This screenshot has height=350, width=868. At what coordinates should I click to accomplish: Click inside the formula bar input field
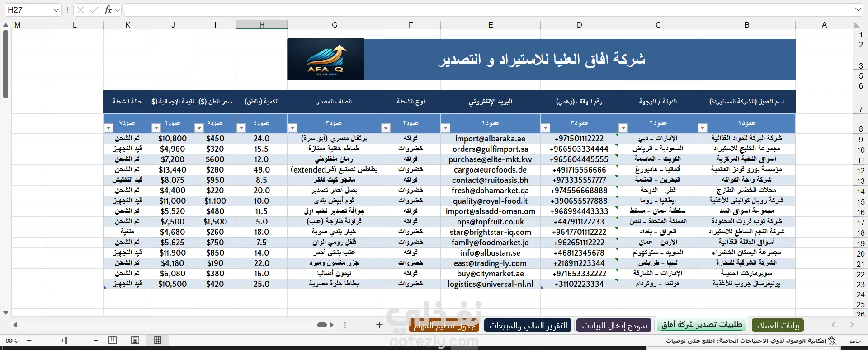[x=488, y=10]
